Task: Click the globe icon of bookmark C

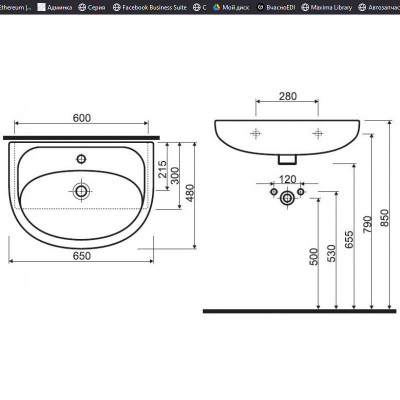Action: 196,7
